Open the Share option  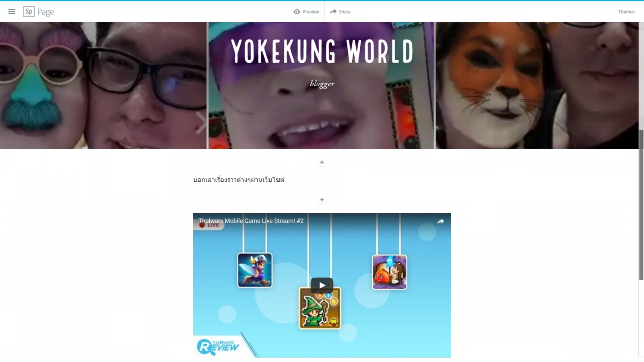coord(341,12)
